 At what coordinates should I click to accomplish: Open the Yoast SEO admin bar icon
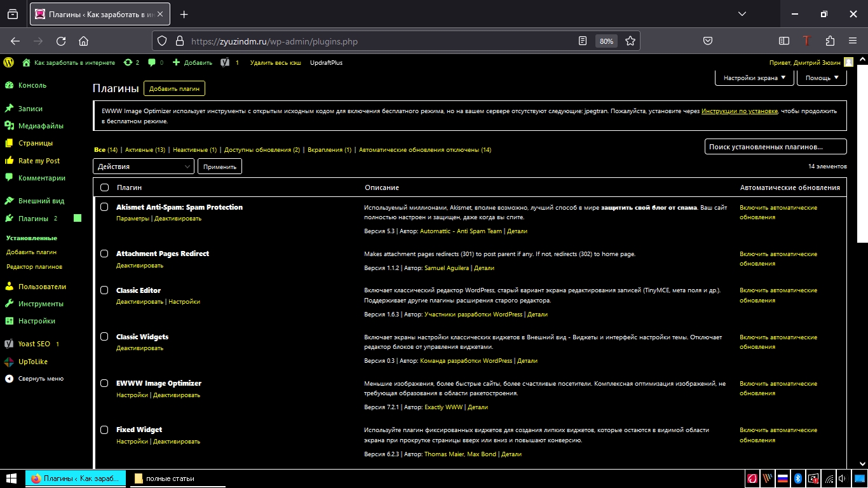tap(229, 63)
